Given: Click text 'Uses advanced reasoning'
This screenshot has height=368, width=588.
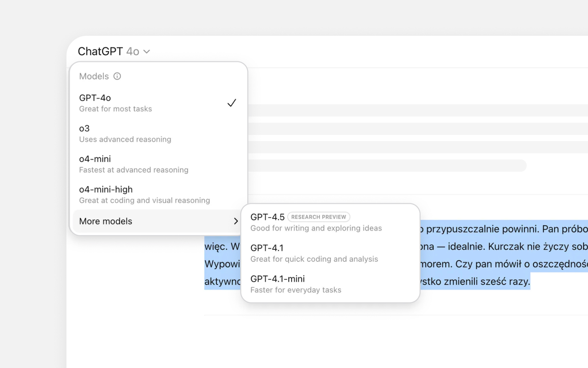Looking at the screenshot, I should (125, 139).
